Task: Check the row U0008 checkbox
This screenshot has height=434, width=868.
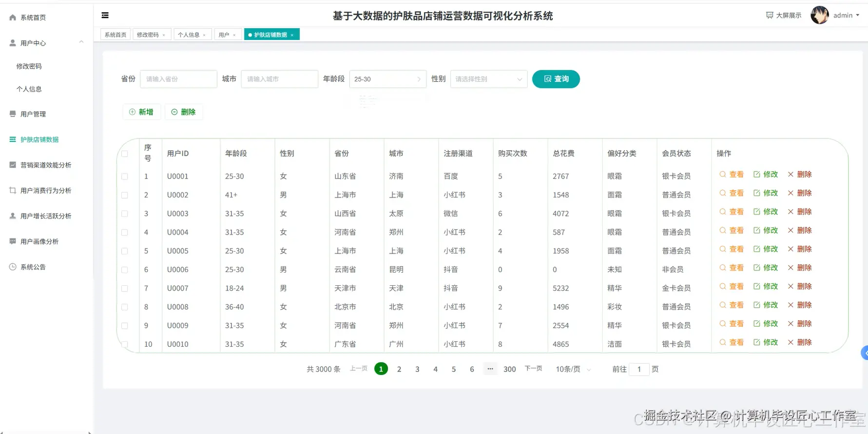Action: [125, 307]
